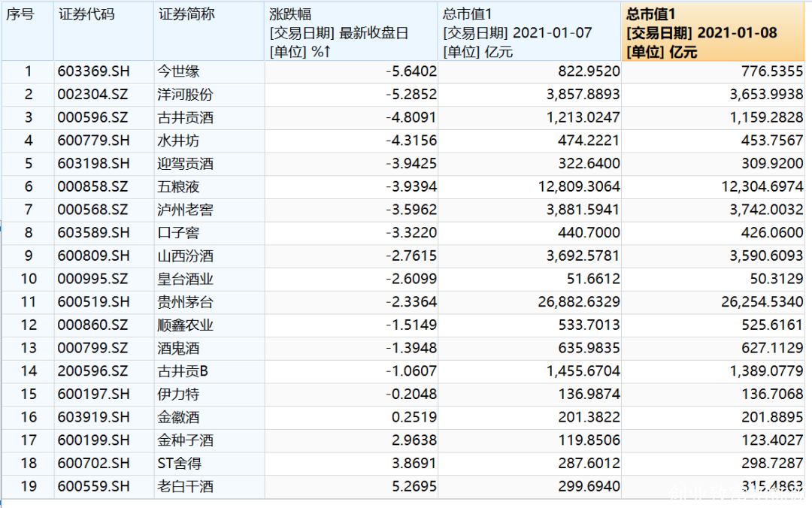The height and width of the screenshot is (508, 812).
Task: Select stock code 600809.SH
Action: pyautogui.click(x=94, y=256)
